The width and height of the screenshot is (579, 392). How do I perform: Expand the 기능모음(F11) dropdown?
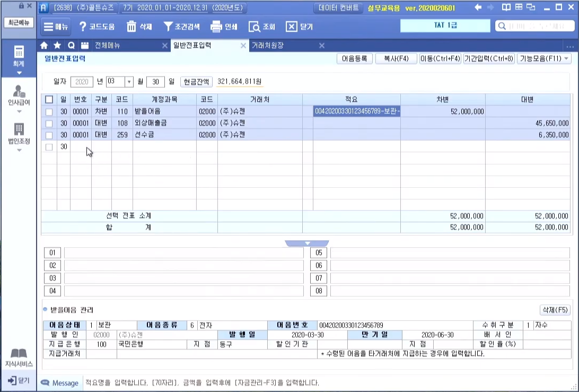point(566,59)
